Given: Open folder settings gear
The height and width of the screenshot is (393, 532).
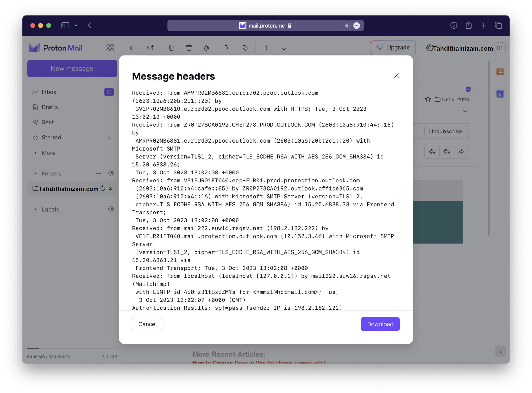Looking at the screenshot, I should [x=111, y=173].
